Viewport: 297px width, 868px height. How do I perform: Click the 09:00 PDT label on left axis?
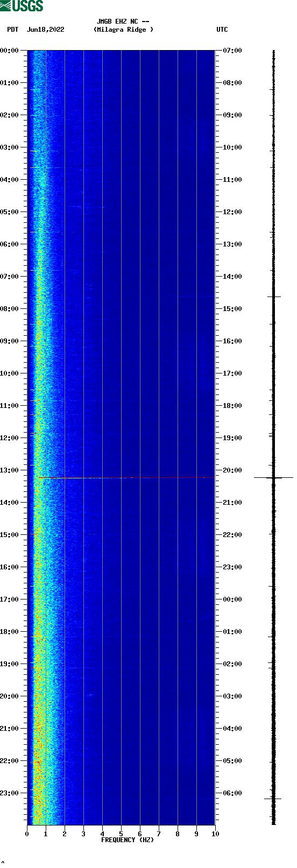tap(10, 341)
